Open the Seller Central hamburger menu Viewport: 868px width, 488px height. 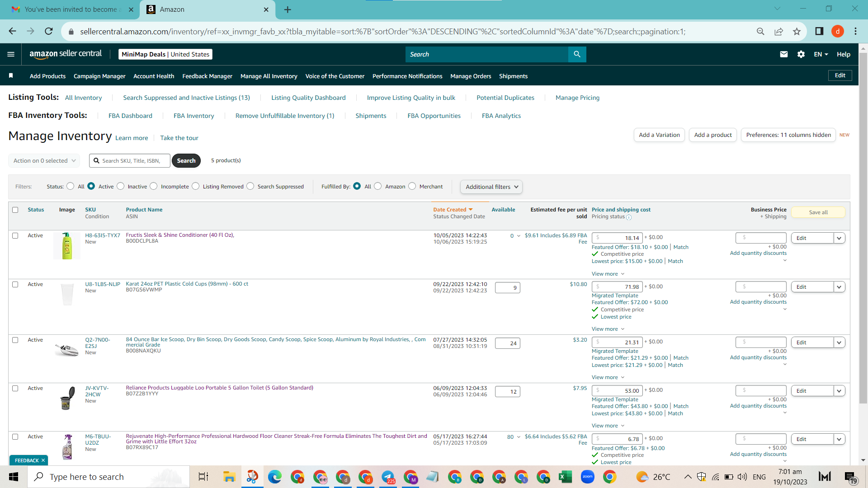point(11,54)
